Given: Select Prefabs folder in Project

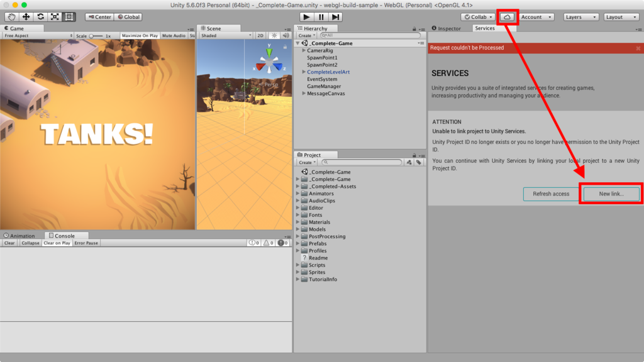Looking at the screenshot, I should click(318, 243).
